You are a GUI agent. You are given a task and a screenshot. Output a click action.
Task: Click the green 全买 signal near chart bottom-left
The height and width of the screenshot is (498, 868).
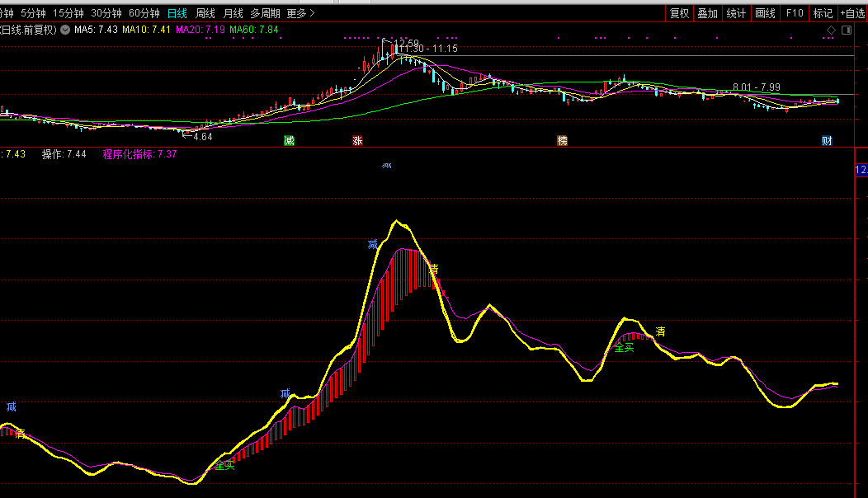224,465
